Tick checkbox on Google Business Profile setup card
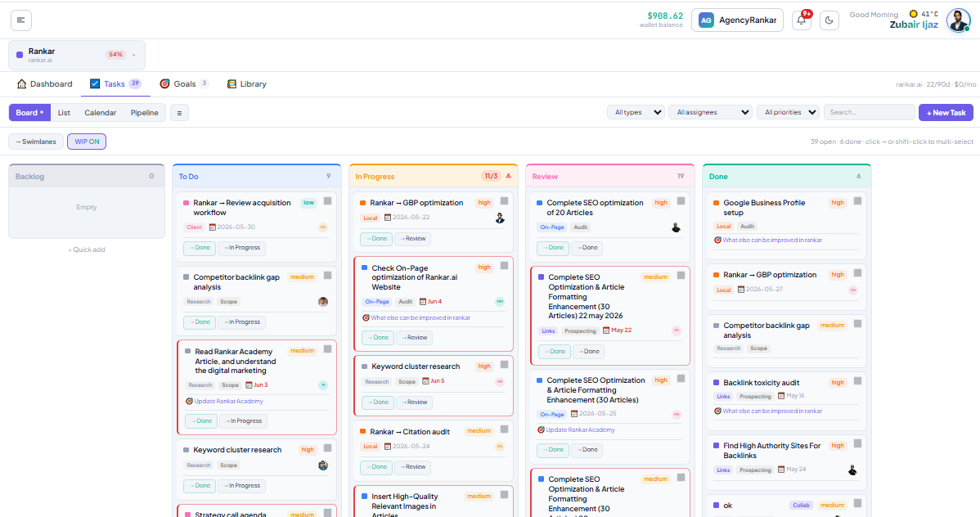Image resolution: width=980 pixels, height=517 pixels. coord(857,201)
